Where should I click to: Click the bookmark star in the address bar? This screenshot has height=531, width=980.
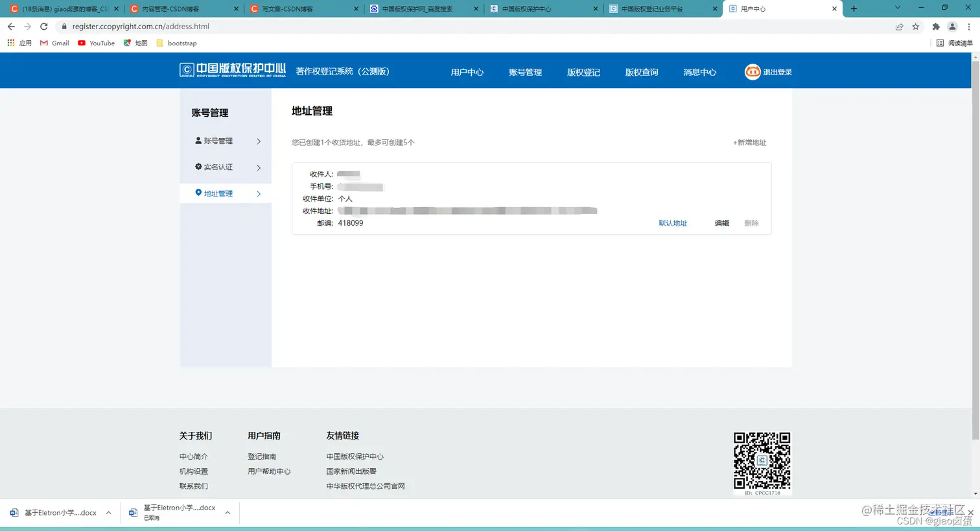916,27
